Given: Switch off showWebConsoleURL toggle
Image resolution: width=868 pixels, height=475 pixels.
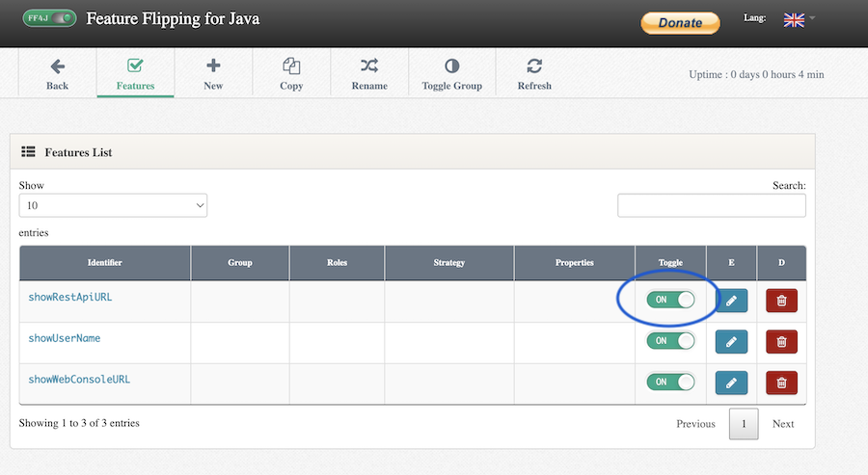Looking at the screenshot, I should point(670,382).
